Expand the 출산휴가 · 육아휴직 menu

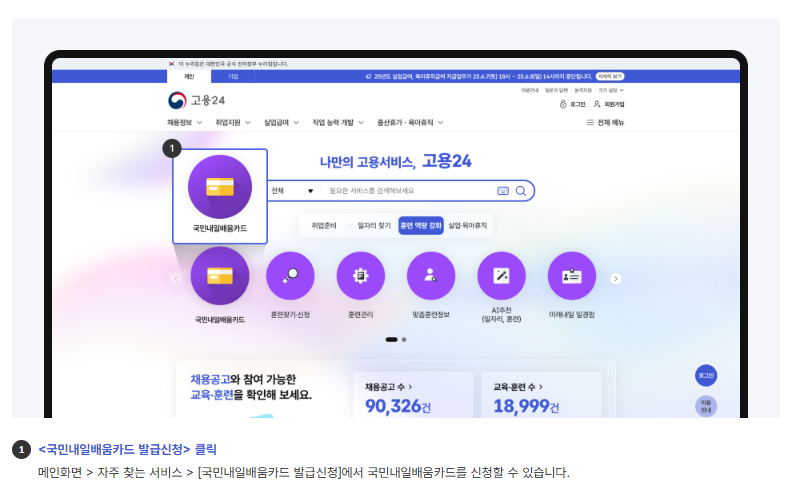click(x=410, y=122)
